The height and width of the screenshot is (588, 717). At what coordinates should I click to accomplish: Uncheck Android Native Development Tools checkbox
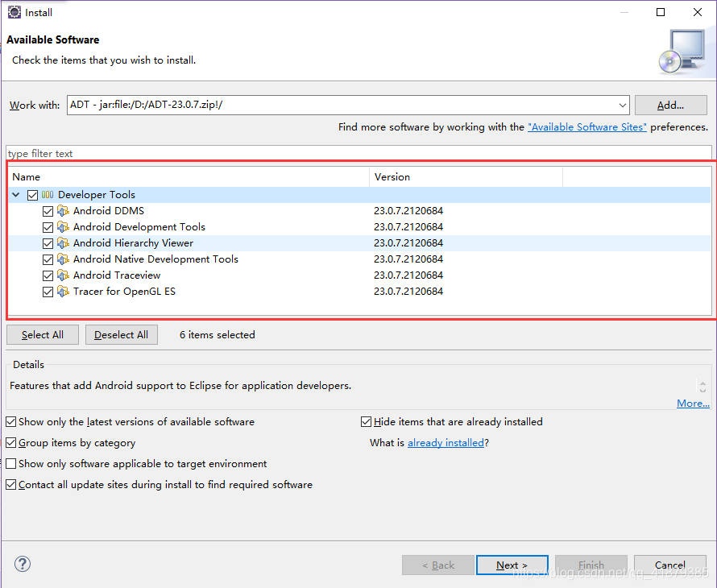pos(48,259)
